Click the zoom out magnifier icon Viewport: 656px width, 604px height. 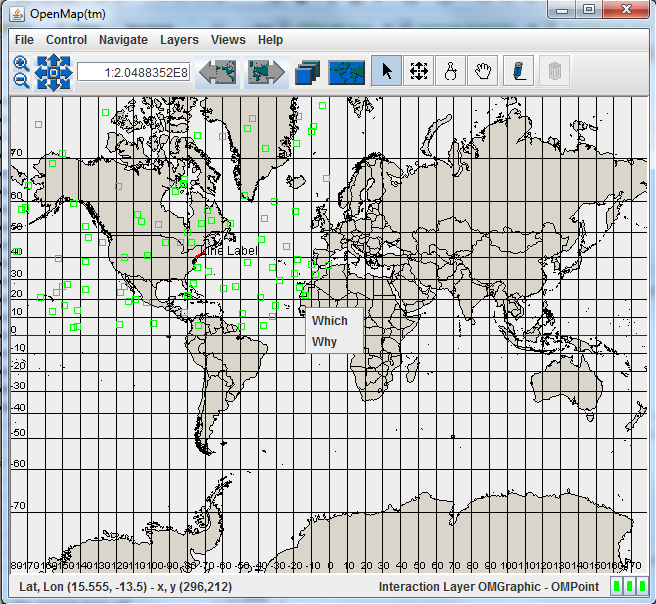coord(21,80)
